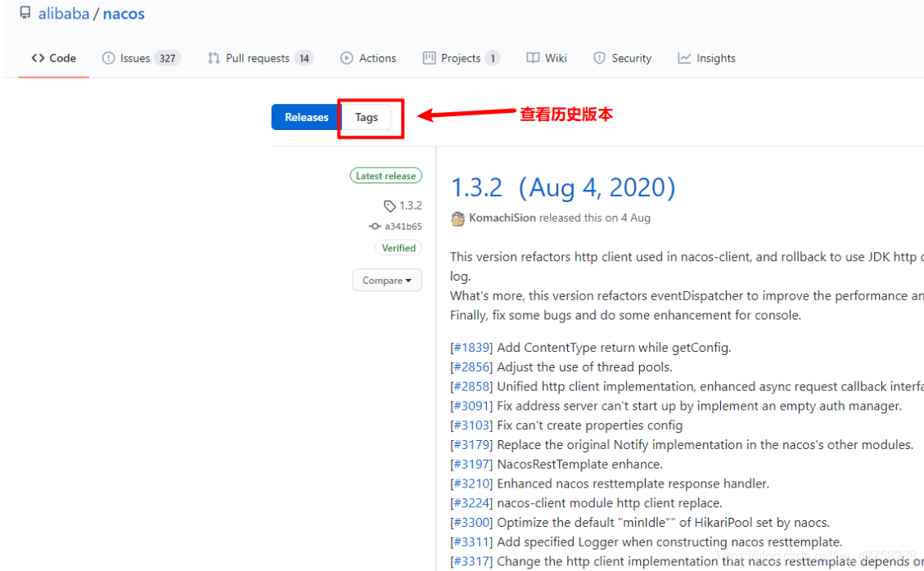Open issue #3179 link
The width and height of the screenshot is (924, 571).
471,445
